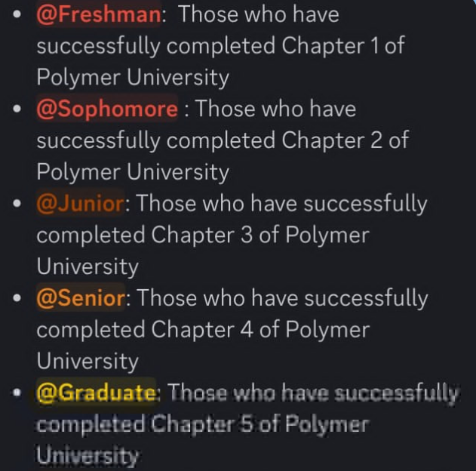The height and width of the screenshot is (471, 476).
Task: Click the blurred 'University' word in Graduate entry
Action: tap(88, 456)
